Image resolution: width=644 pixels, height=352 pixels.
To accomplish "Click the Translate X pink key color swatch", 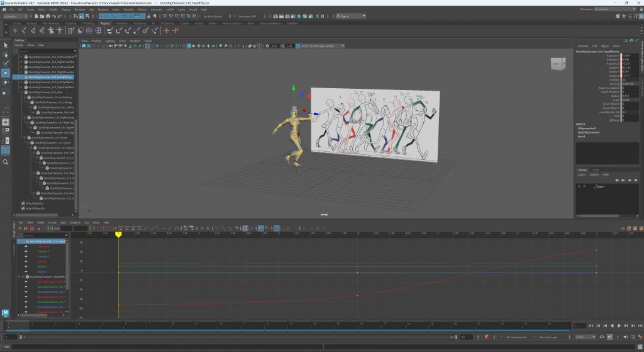I will (621, 55).
